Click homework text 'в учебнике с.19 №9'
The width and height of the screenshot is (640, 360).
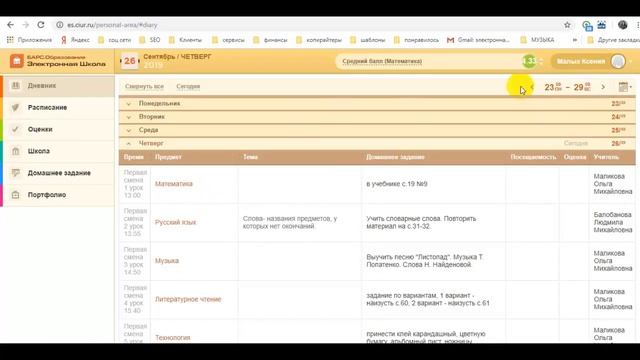[x=397, y=184]
